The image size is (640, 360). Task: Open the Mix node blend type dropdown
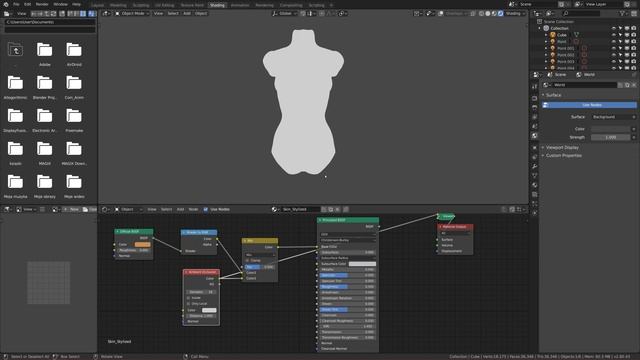click(260, 255)
